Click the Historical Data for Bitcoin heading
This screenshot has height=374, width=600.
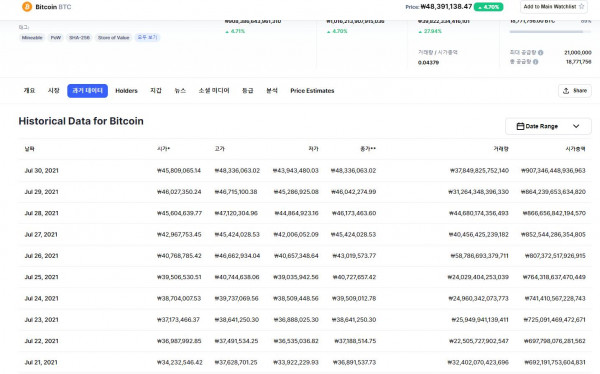[x=81, y=121]
